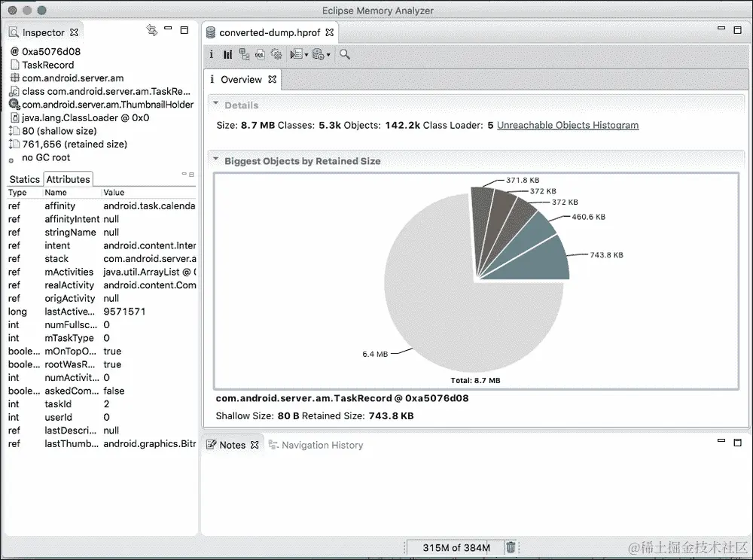Screen dimensions: 753x560
Task: Minimize the Notes panel
Action: pos(721,440)
